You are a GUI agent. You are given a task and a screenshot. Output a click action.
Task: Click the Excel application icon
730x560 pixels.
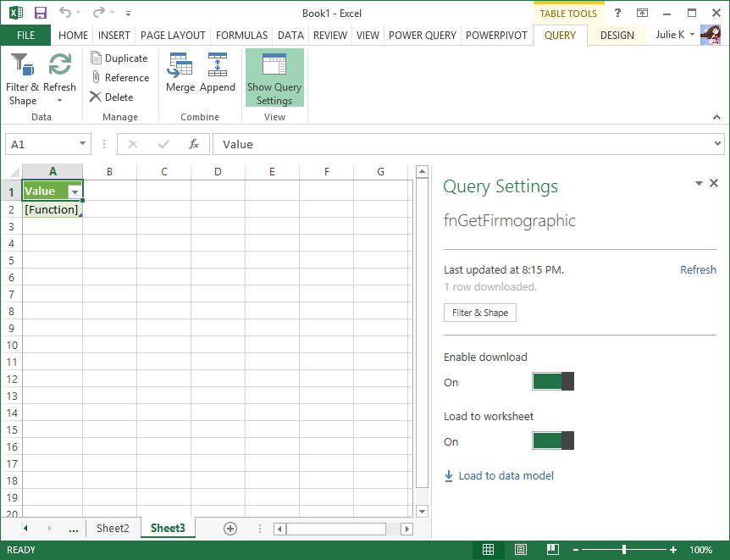click(x=16, y=13)
